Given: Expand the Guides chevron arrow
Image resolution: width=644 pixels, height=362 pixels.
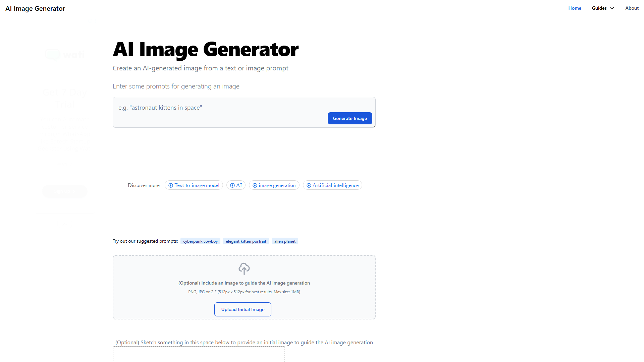Looking at the screenshot, I should tap(612, 8).
